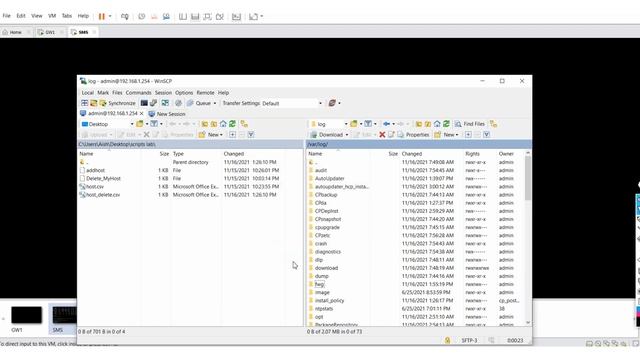Switch to the Home VMware tab
Screen dimensions: 640x360
point(16,32)
